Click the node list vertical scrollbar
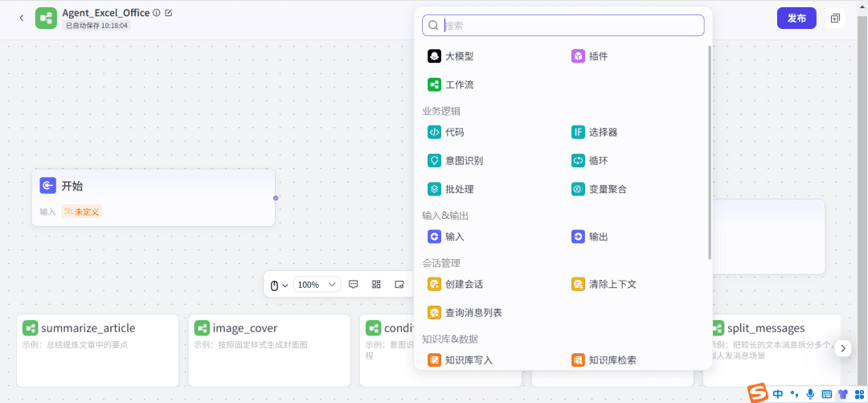This screenshot has width=868, height=403. tap(709, 153)
